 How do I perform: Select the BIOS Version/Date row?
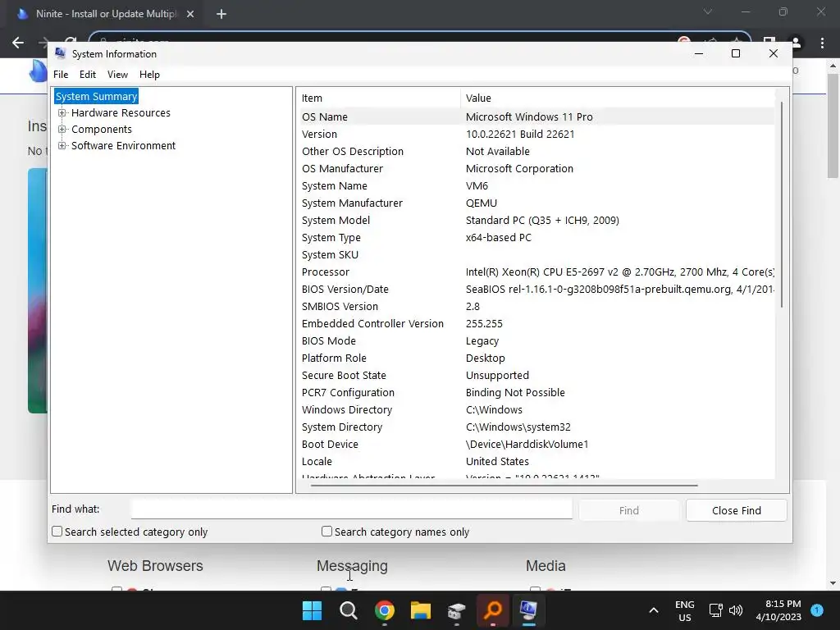(x=536, y=290)
